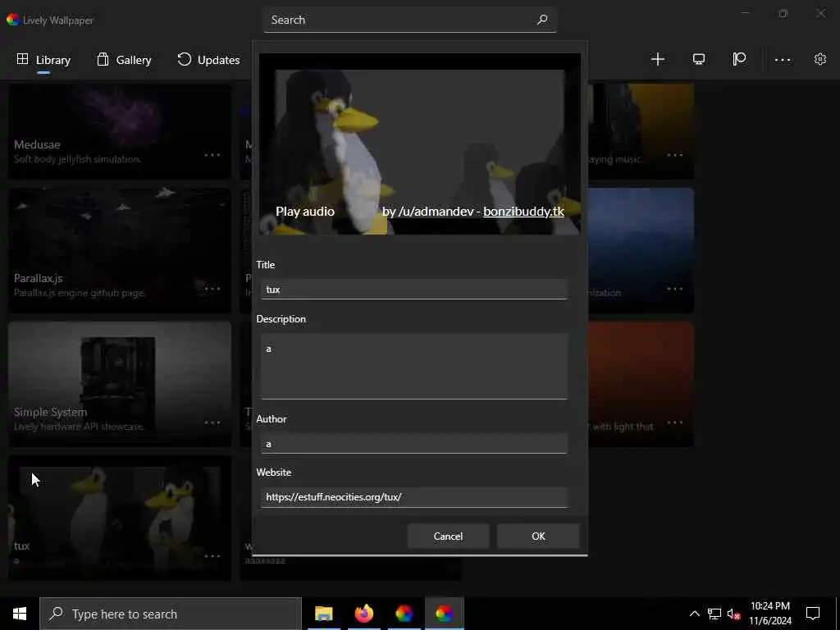Open options menu for Medusae wallpaper
Screen dimensions: 840x630
pos(212,155)
